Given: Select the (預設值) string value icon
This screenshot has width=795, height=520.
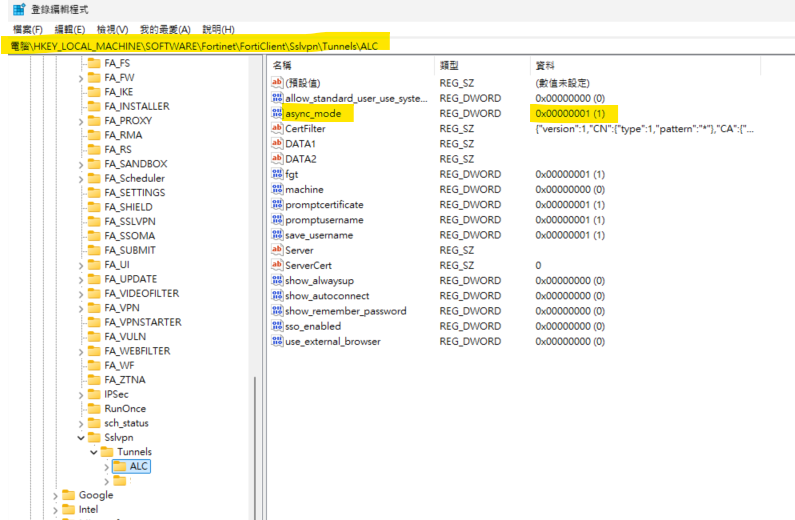Looking at the screenshot, I should 277,83.
